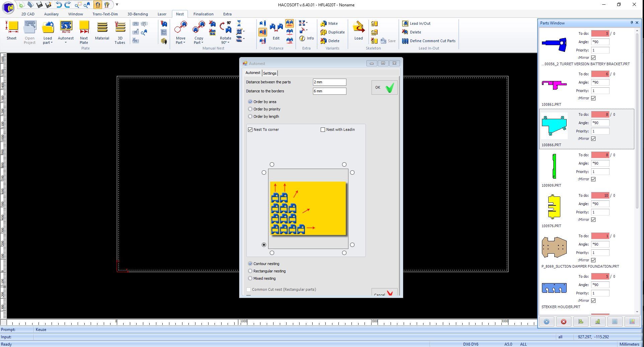Enable Nest with Leadin checkbox
The width and height of the screenshot is (644, 347).
pyautogui.click(x=323, y=129)
